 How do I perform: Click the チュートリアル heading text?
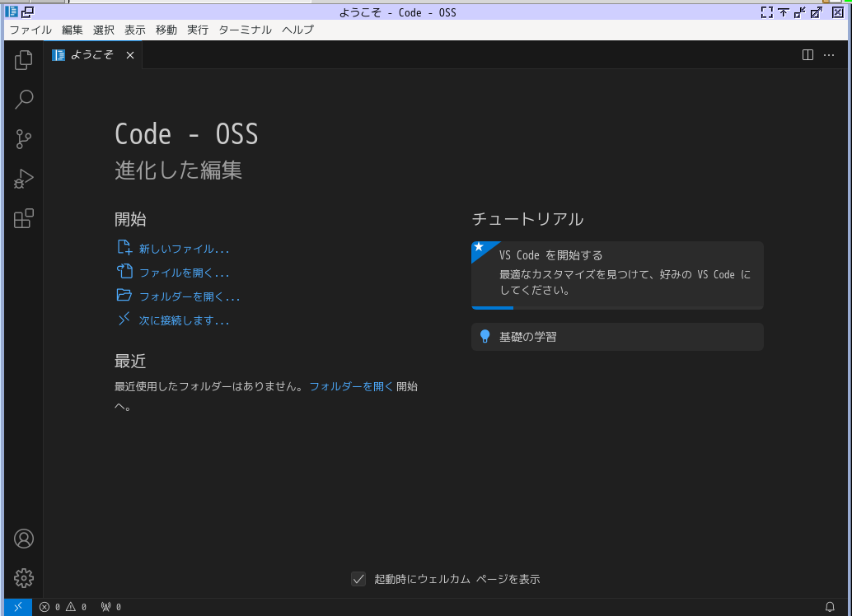tap(527, 219)
